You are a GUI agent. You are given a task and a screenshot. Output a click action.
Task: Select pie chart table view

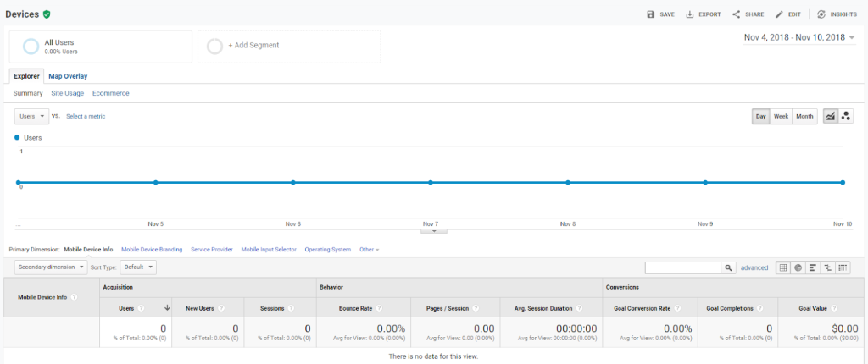tap(798, 267)
